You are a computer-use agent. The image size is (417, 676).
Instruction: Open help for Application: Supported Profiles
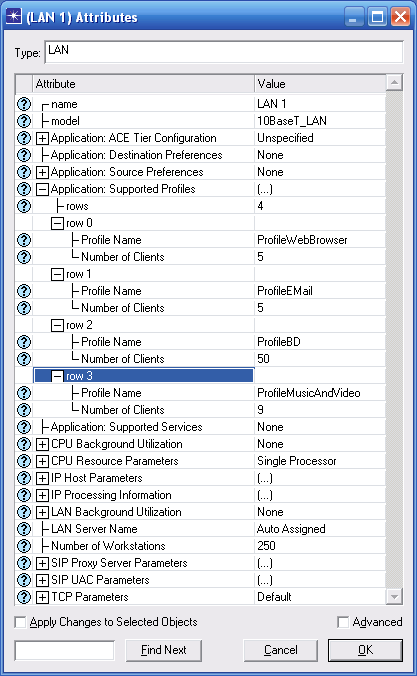24,189
